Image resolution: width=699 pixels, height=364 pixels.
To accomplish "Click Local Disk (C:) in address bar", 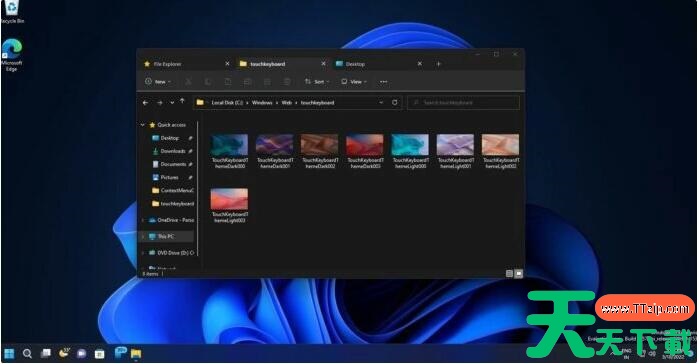I will 227,102.
